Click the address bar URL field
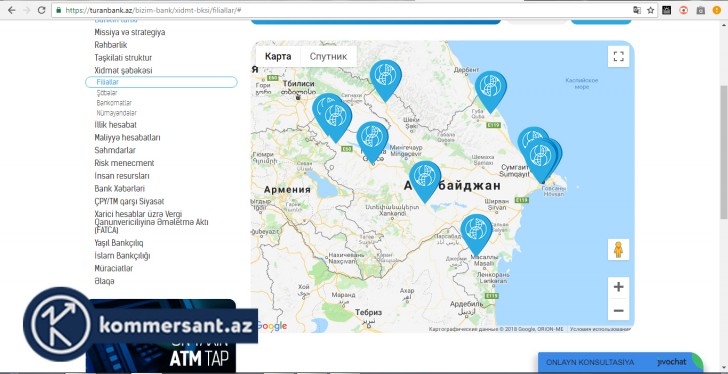The width and height of the screenshot is (728, 374). click(x=344, y=10)
